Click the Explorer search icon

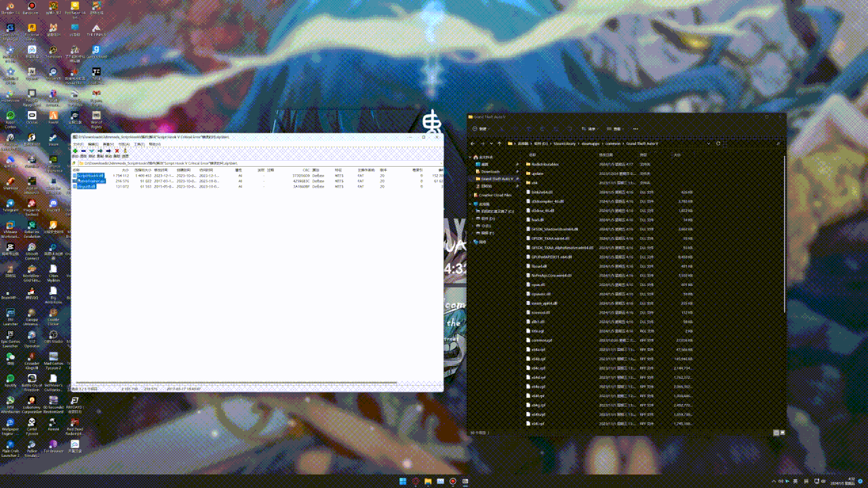point(778,144)
